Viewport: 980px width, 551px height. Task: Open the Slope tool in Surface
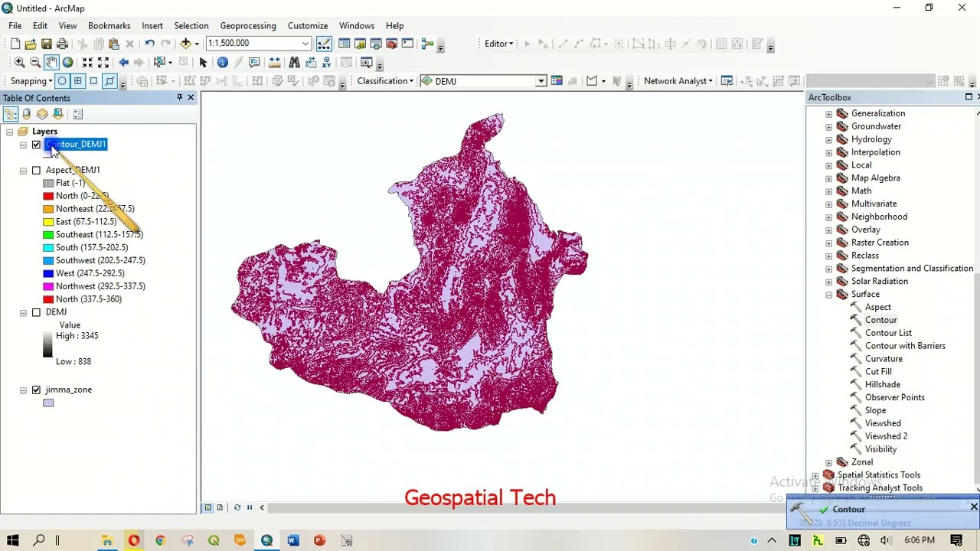coord(875,411)
